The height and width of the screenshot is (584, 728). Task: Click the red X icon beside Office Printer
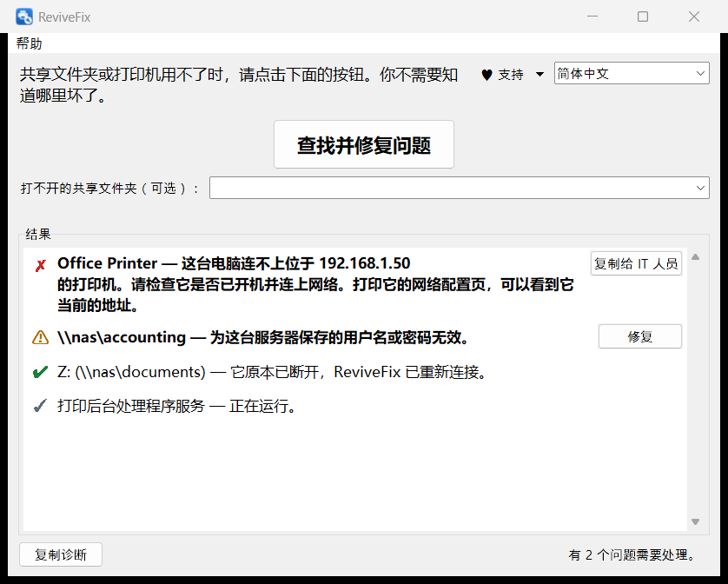pos(40,265)
